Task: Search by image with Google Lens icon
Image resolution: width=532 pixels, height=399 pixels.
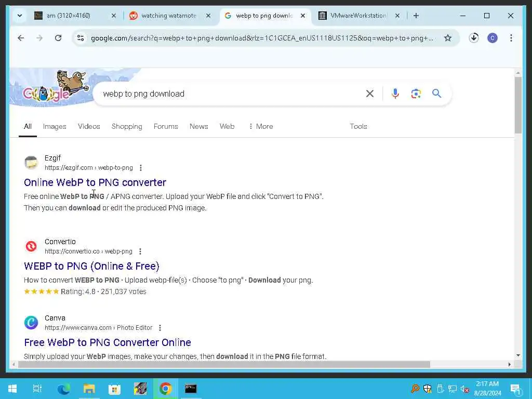Action: (416, 94)
